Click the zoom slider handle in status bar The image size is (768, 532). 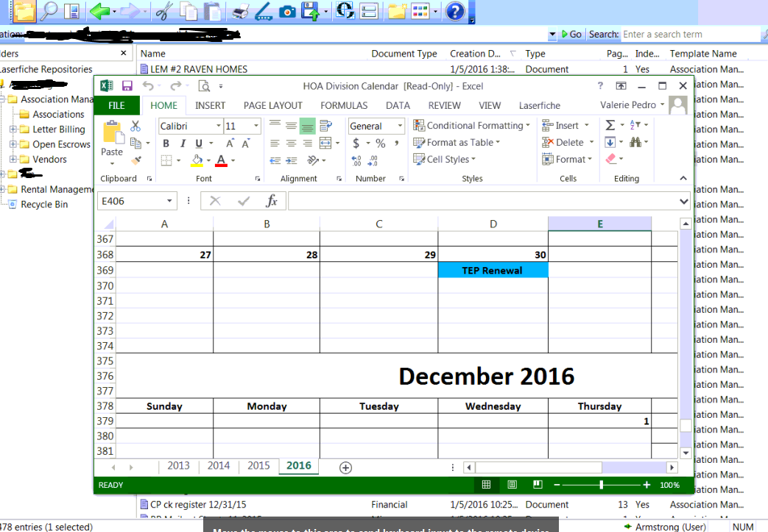601,484
